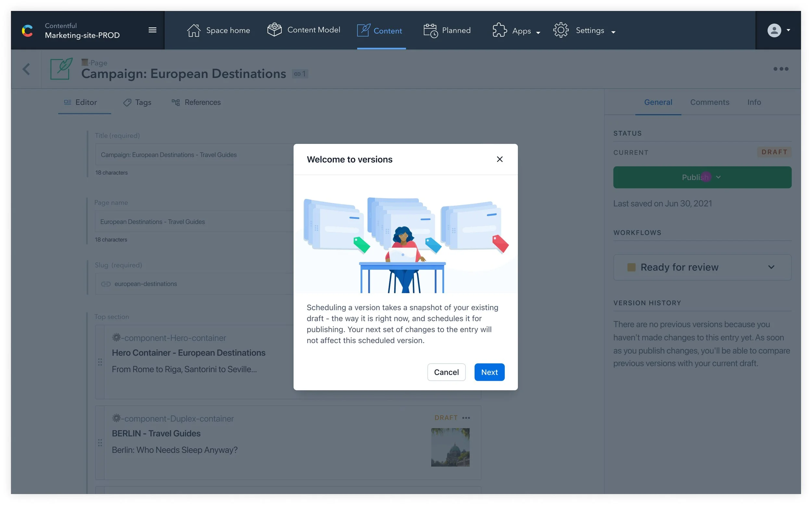Click the References tree icon
Screen dimensions: 812x505
(175, 103)
